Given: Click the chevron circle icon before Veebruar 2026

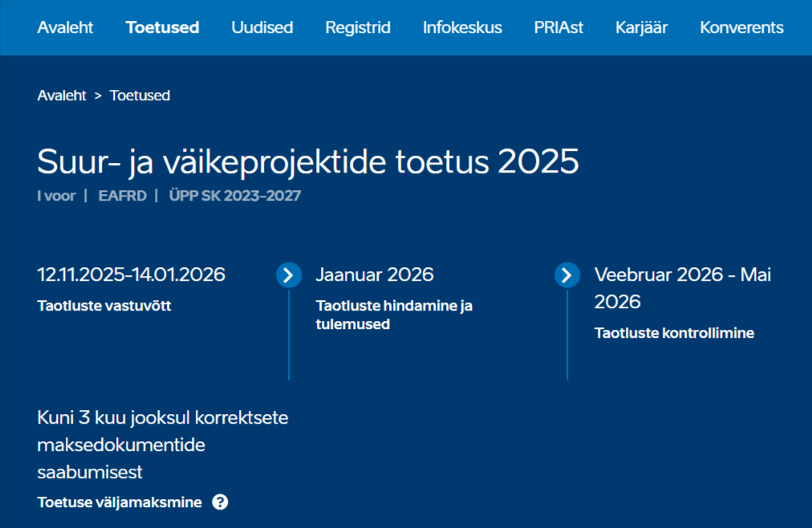Looking at the screenshot, I should (567, 275).
